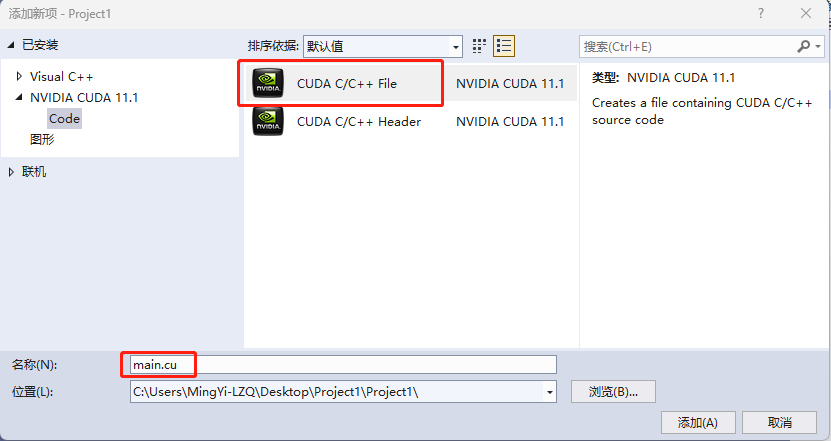Open the sort by 默认值 dropdown
This screenshot has width=831, height=441.
coord(383,47)
